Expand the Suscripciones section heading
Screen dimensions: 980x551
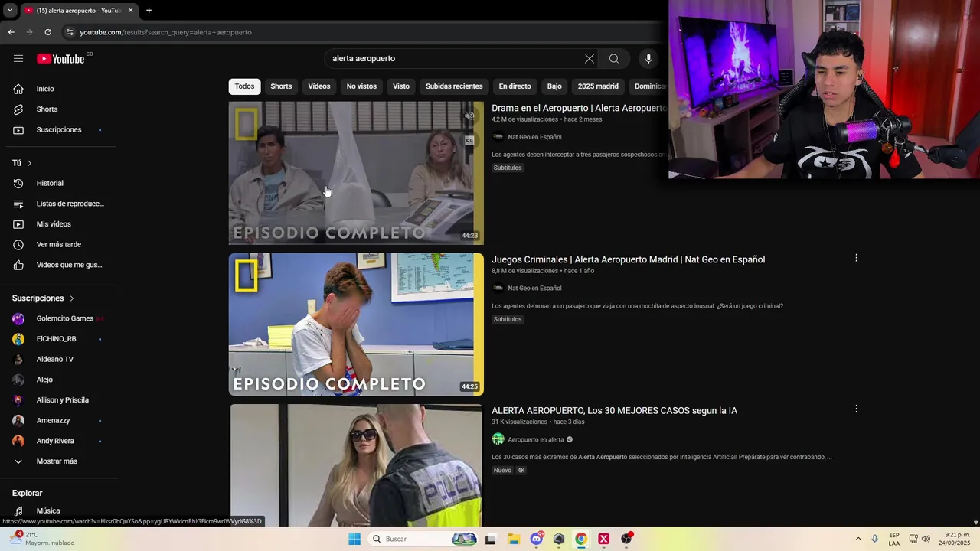coord(44,298)
